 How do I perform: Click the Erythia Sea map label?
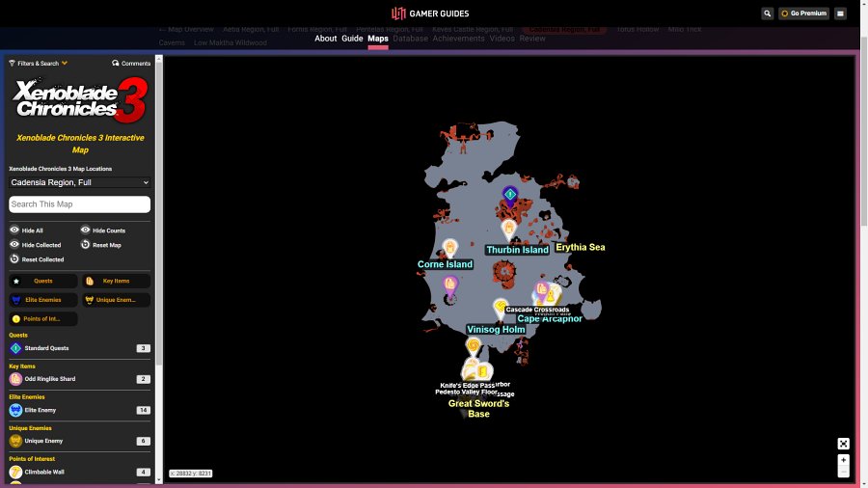coord(581,247)
